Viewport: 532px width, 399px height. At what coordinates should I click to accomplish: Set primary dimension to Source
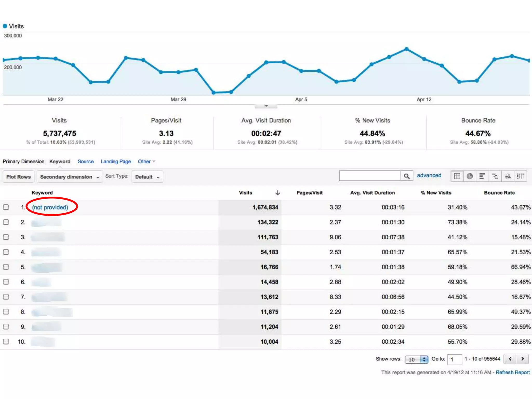[85, 161]
